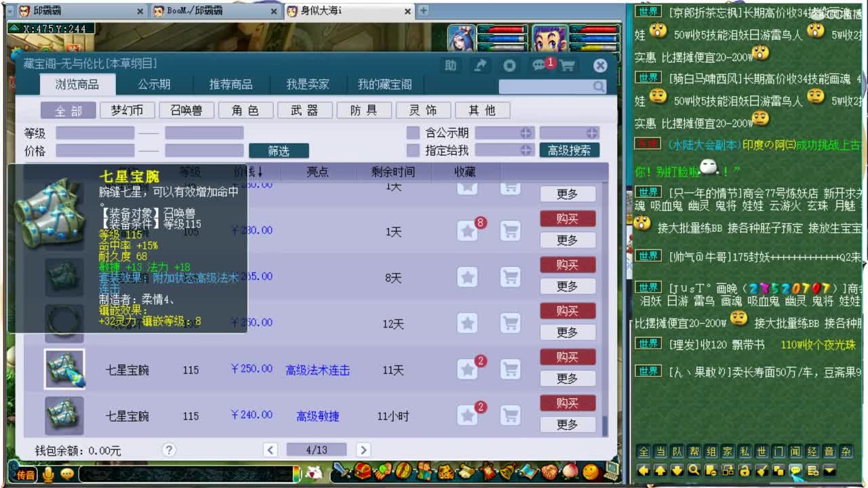
Task: Open the shopping cart in 藏宝阁 header
Action: pyautogui.click(x=567, y=65)
